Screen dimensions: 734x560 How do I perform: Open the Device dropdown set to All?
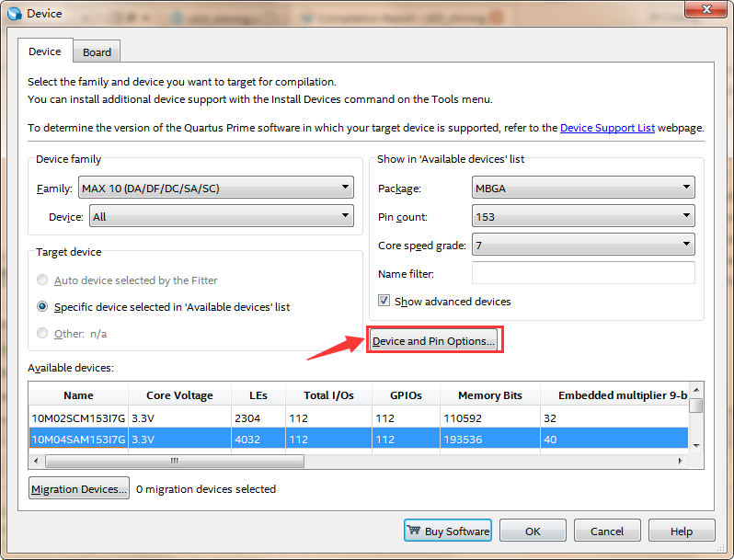point(222,217)
